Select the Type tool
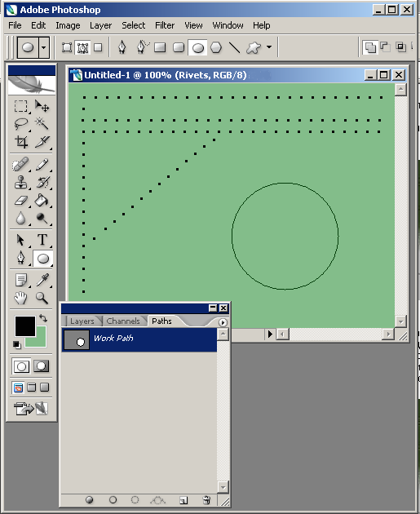 [42, 240]
